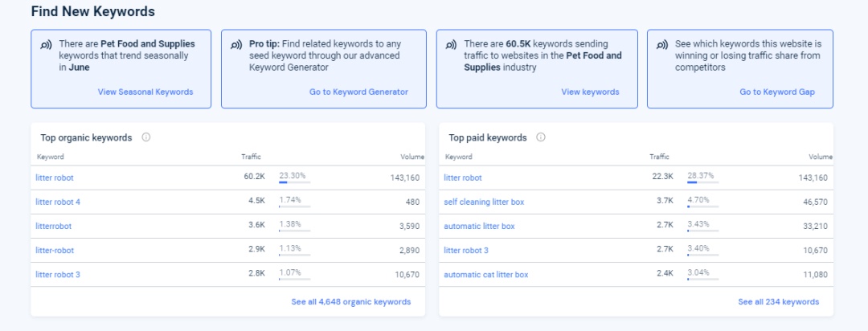
Task: Click keyword icon in 60.5K keywords card
Action: 452,45
